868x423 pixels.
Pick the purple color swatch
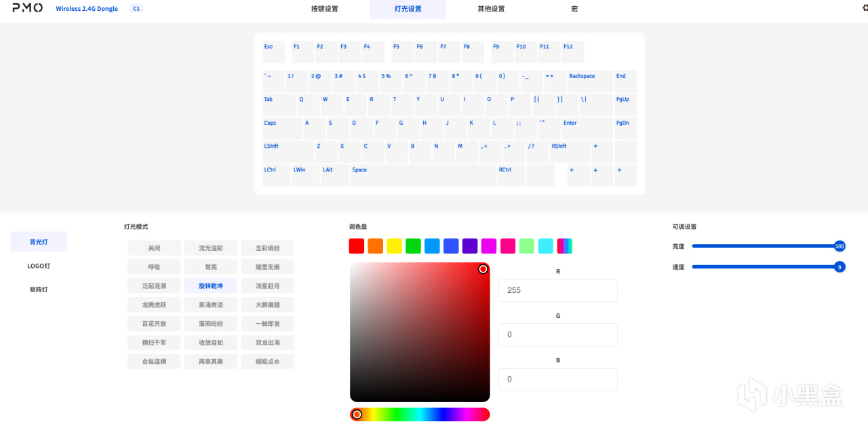click(470, 246)
